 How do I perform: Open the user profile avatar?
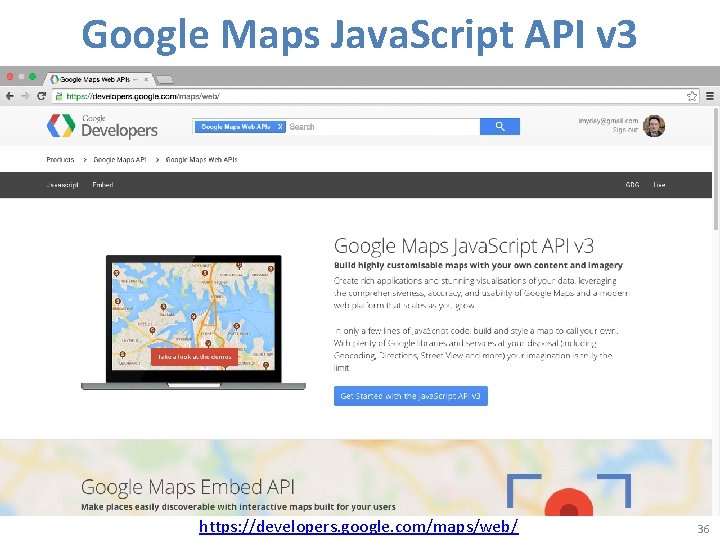654,126
